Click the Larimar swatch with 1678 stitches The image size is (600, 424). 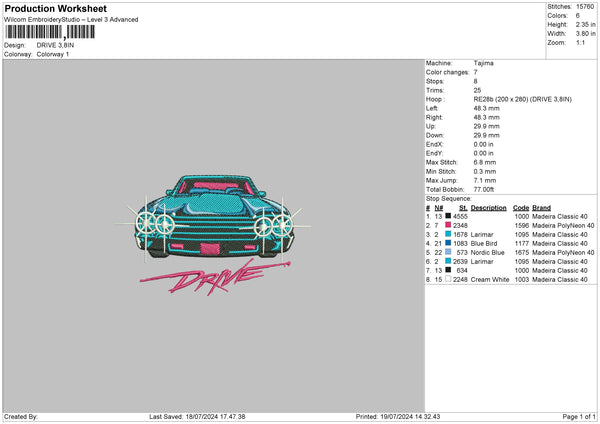(448, 234)
